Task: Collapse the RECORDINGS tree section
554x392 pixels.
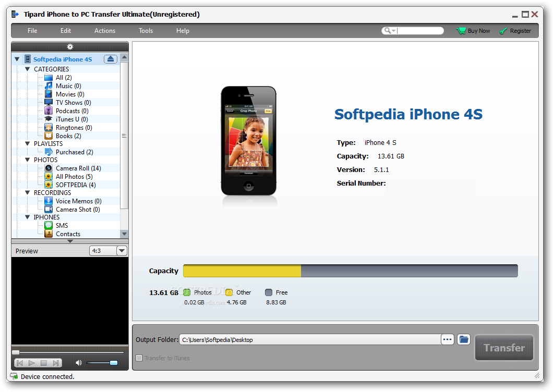Action: coord(27,193)
